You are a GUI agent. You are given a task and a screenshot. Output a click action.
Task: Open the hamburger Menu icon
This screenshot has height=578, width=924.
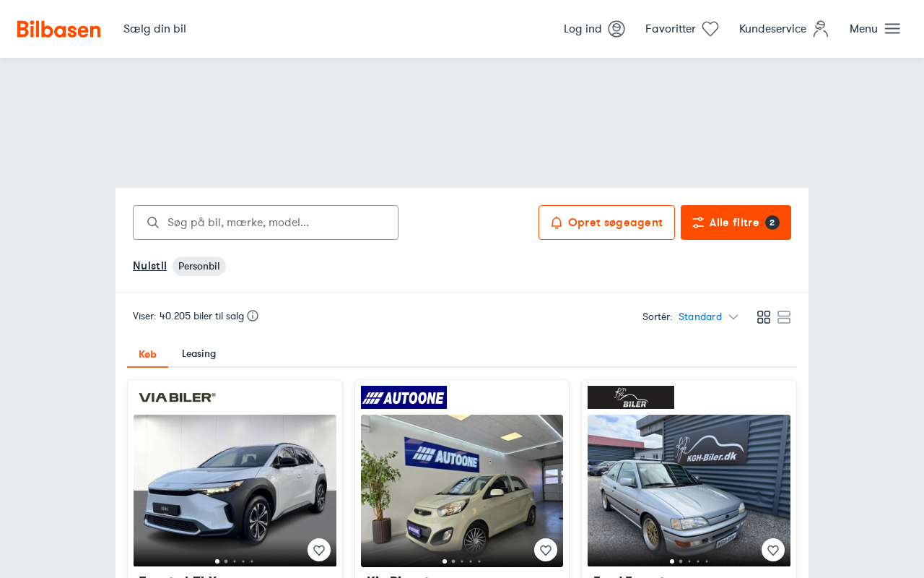892,29
